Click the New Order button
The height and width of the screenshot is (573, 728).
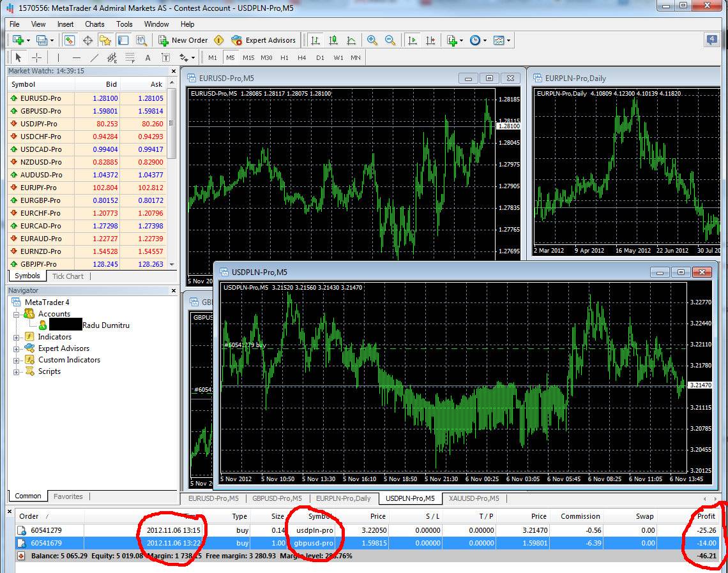coord(183,40)
